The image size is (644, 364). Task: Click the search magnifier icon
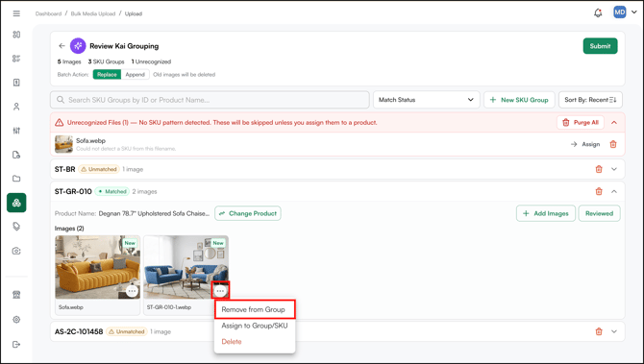pos(61,100)
